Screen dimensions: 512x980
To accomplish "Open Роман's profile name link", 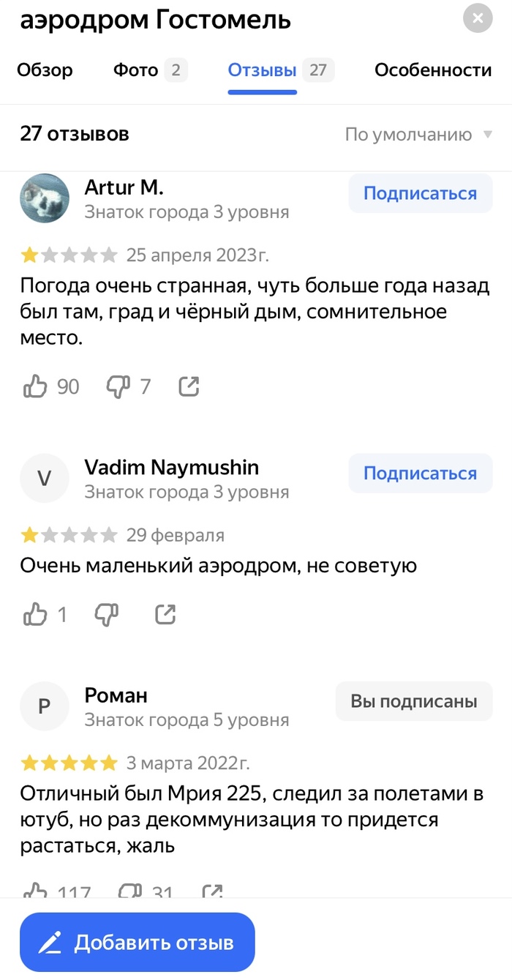I will point(116,695).
